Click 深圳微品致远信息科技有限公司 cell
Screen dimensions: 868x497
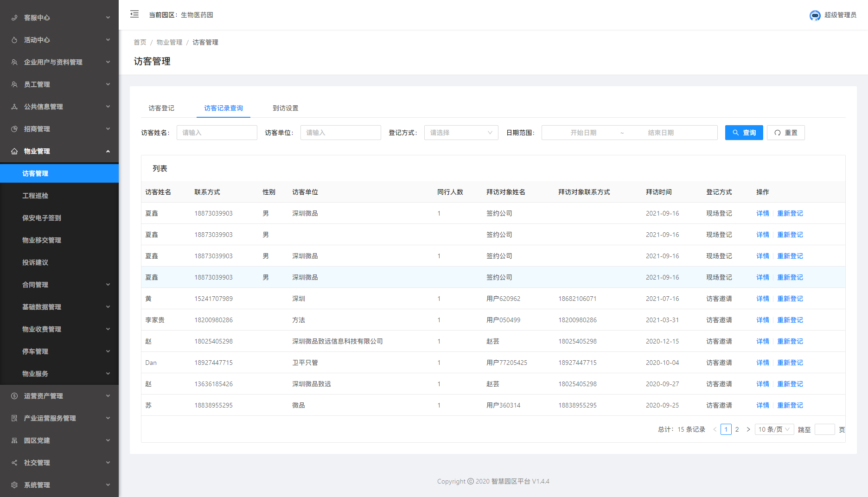[338, 341]
